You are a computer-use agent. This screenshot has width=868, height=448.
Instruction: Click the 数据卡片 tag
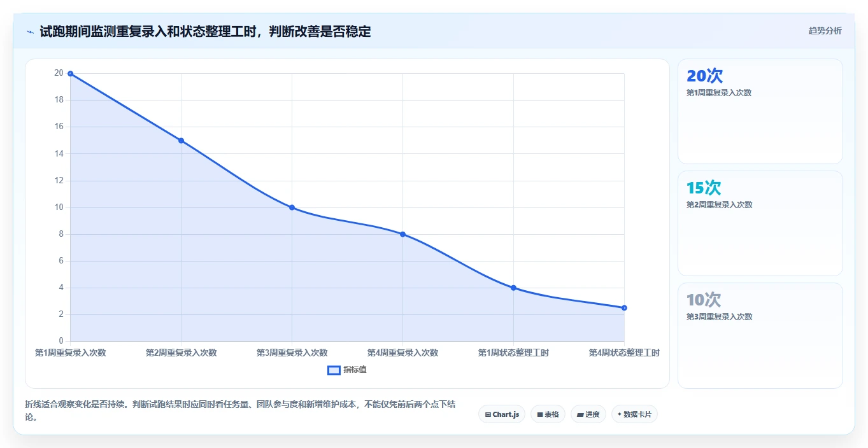(634, 414)
